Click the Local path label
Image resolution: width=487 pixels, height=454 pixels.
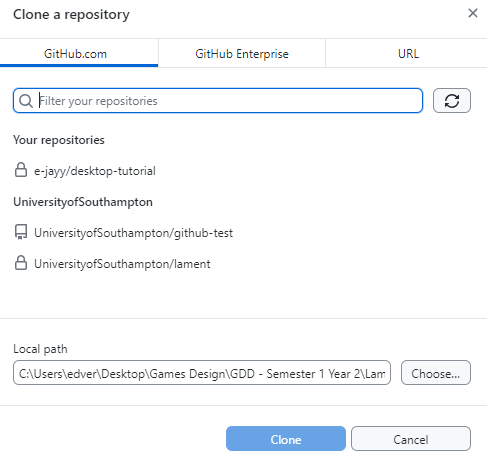pyautogui.click(x=40, y=349)
